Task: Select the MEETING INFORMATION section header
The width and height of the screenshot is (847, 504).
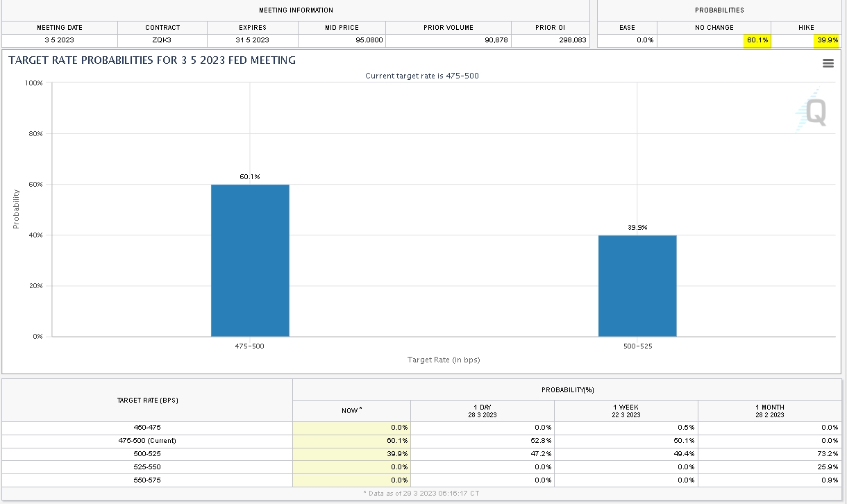Action: [x=296, y=10]
